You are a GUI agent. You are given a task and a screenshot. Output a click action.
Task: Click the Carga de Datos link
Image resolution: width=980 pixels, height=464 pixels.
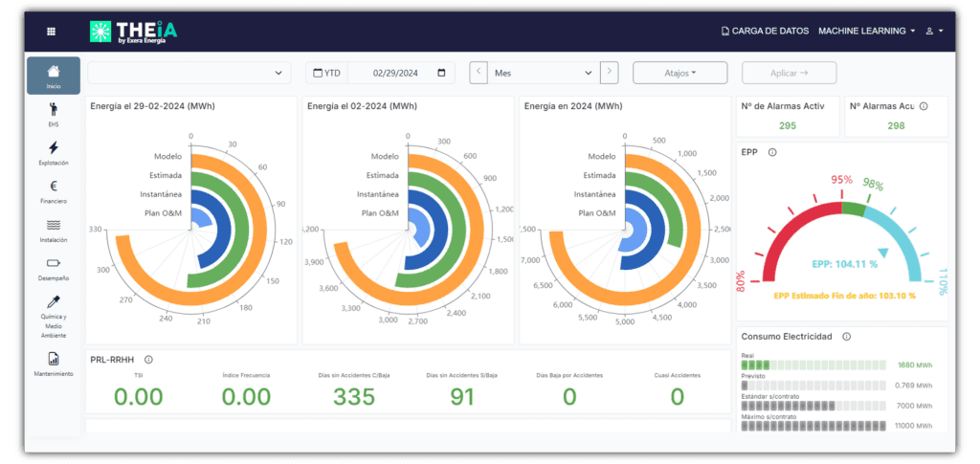(764, 32)
